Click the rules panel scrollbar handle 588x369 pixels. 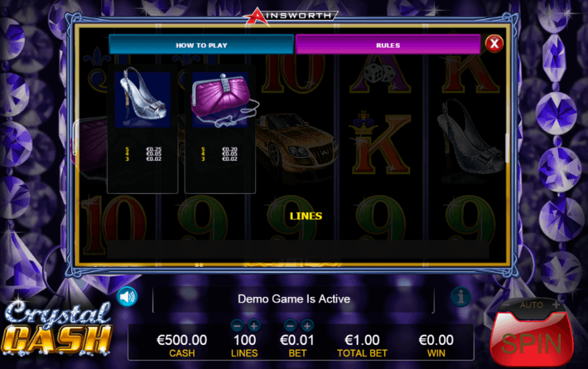coord(507,148)
